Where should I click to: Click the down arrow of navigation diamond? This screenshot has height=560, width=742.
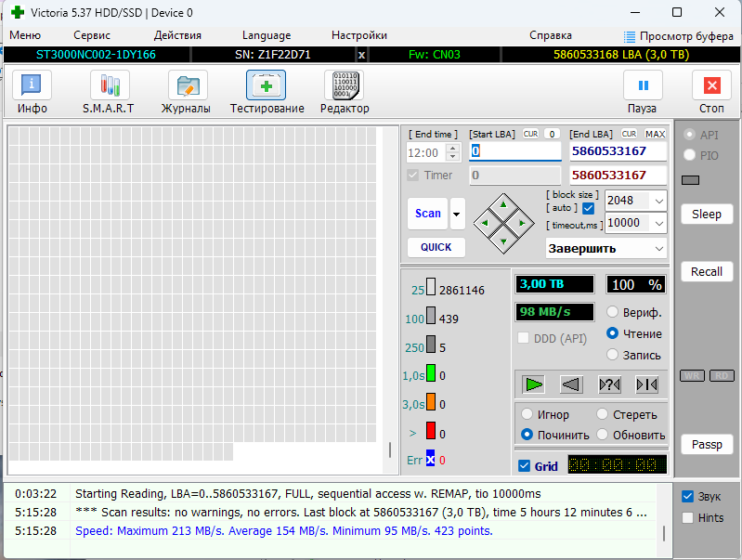[503, 241]
